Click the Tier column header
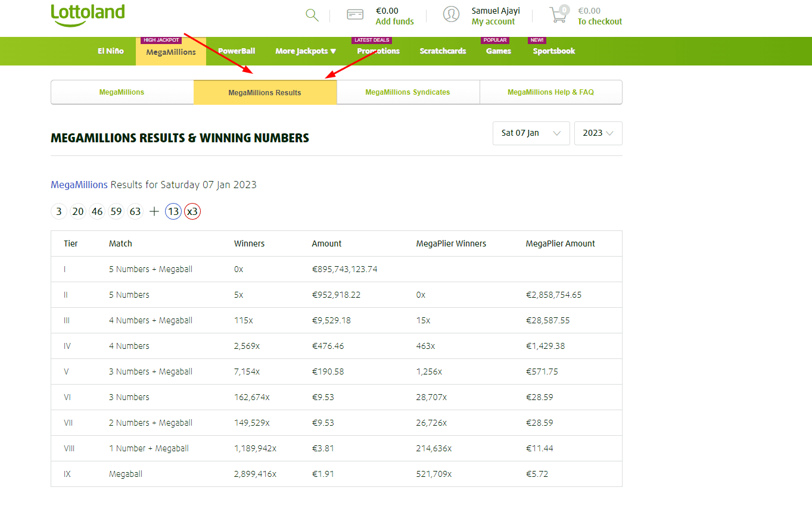The width and height of the screenshot is (812, 512). (71, 243)
